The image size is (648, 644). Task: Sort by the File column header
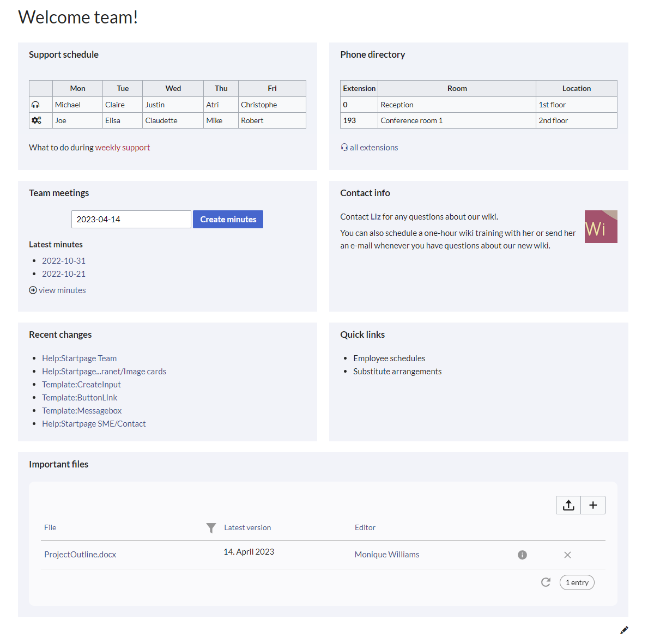(x=51, y=528)
